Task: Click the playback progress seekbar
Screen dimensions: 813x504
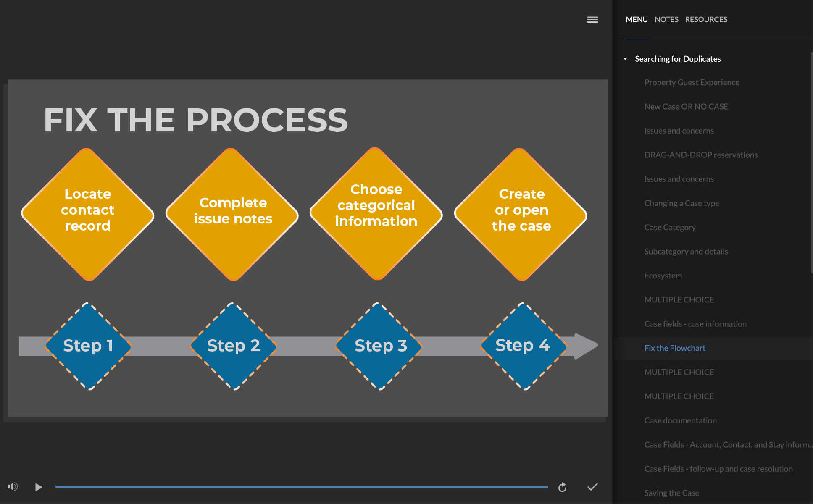Action: [x=301, y=487]
